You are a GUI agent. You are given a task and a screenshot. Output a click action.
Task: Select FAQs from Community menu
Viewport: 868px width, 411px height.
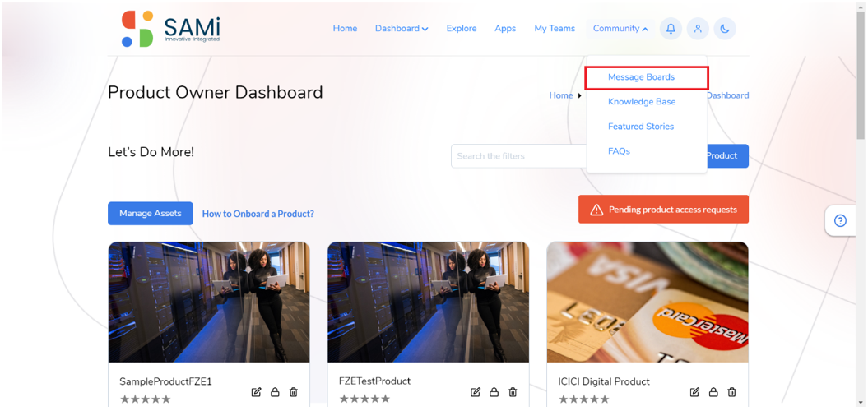619,151
